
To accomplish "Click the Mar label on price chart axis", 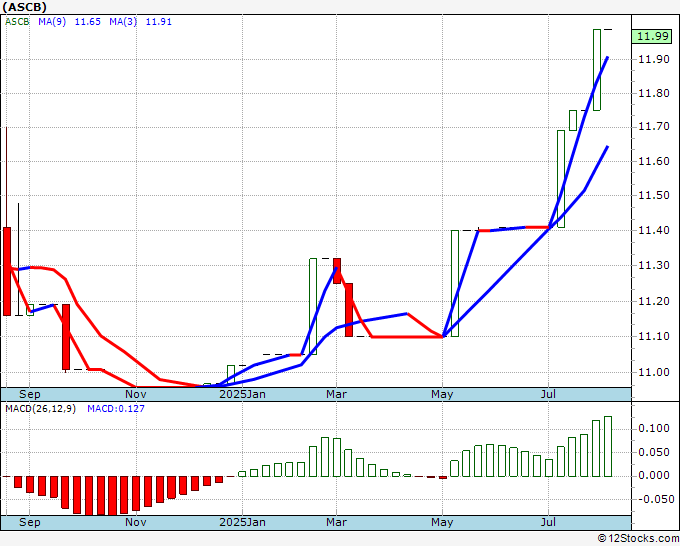I will point(337,394).
